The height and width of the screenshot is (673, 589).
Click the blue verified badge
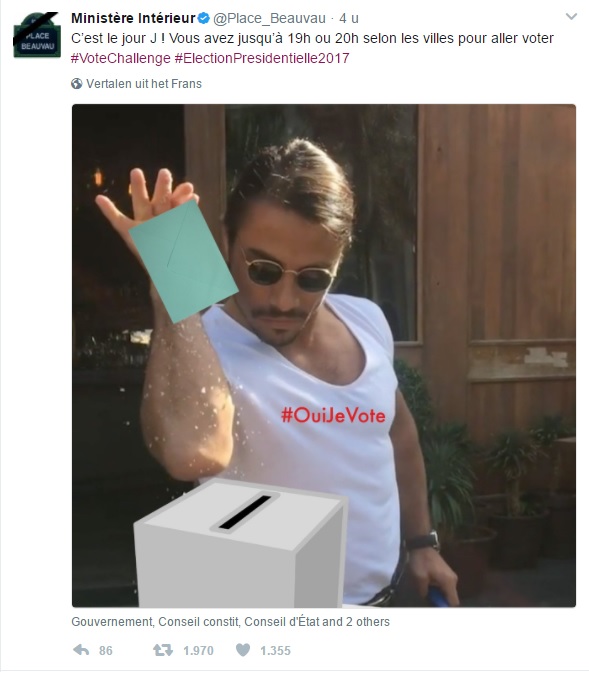[x=203, y=18]
